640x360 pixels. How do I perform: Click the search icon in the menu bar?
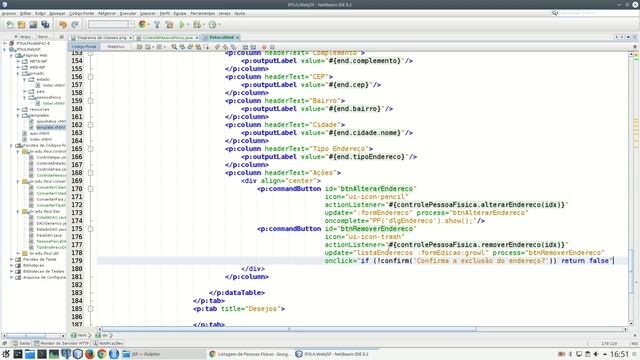(x=555, y=13)
